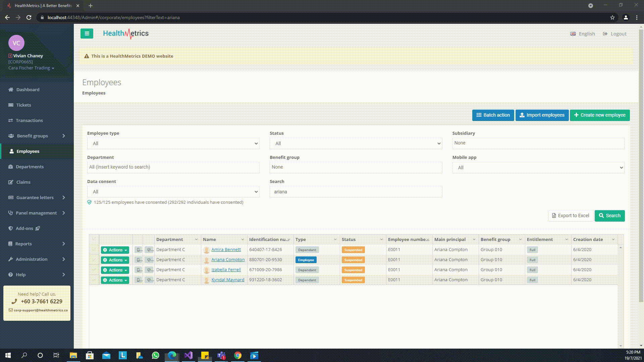Click the mobile app icon for Amira Bennett

coord(138,250)
